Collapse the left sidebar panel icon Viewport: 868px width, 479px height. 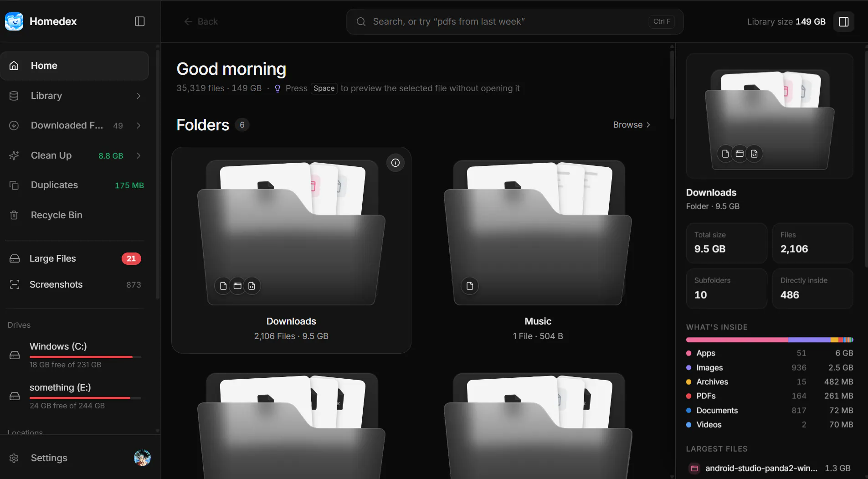click(140, 21)
